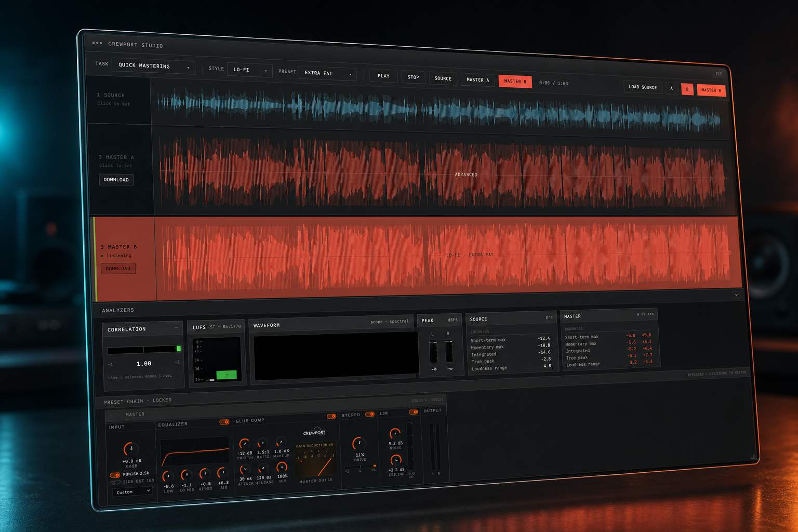Select the Master B monitoring button beside Master A
798x532 pixels.
click(515, 82)
